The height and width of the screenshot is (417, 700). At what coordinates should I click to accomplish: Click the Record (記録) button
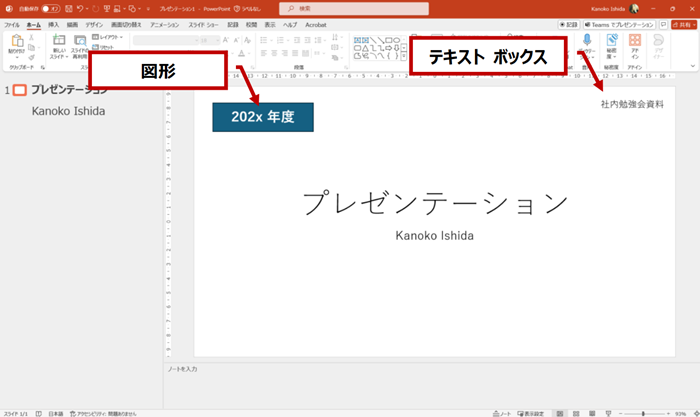570,23
